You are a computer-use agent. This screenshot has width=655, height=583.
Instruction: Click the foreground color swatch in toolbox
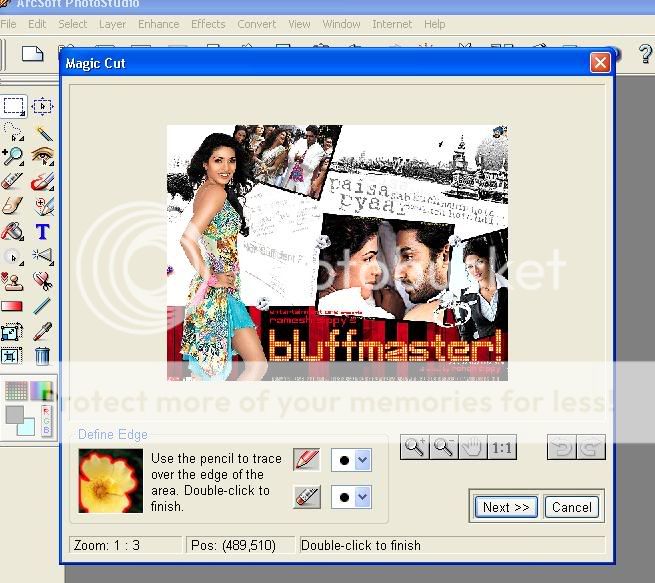(x=16, y=415)
